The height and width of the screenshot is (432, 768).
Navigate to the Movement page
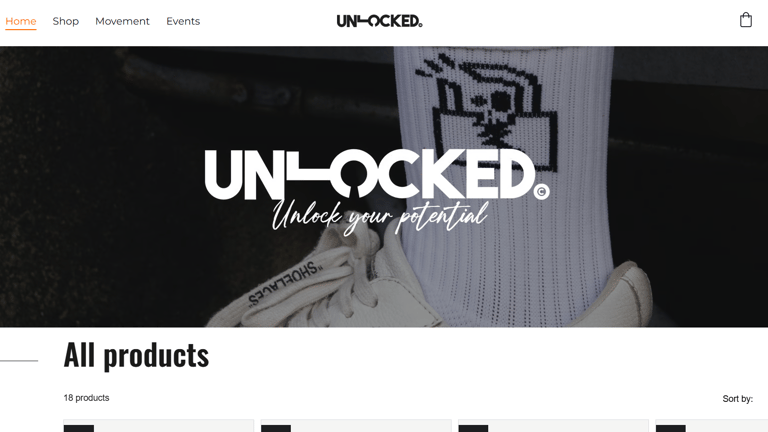point(122,21)
